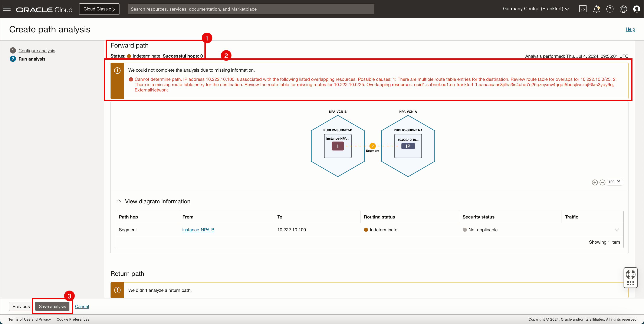This screenshot has height=324, width=644.
Task: Open the Cloud Shell developer tools icon
Action: click(x=583, y=9)
